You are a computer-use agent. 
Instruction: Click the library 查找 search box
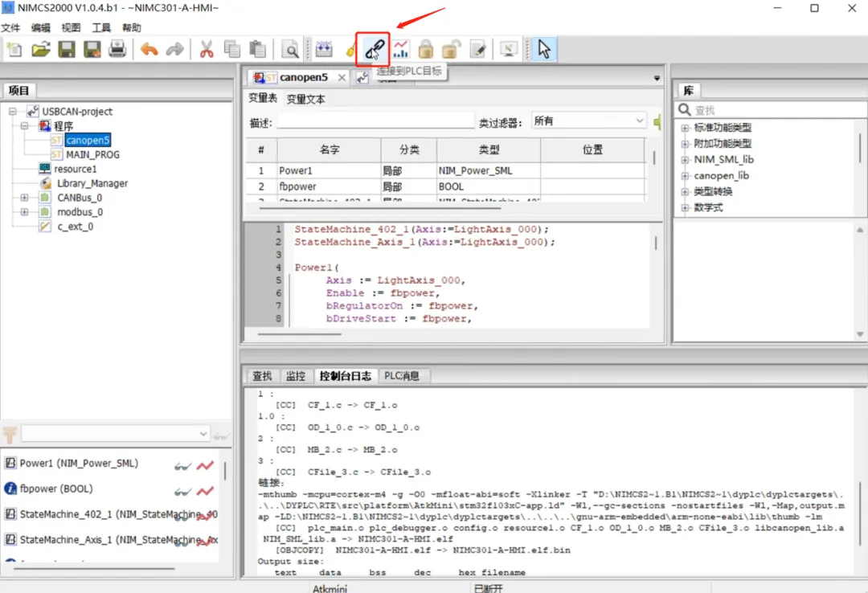[771, 109]
